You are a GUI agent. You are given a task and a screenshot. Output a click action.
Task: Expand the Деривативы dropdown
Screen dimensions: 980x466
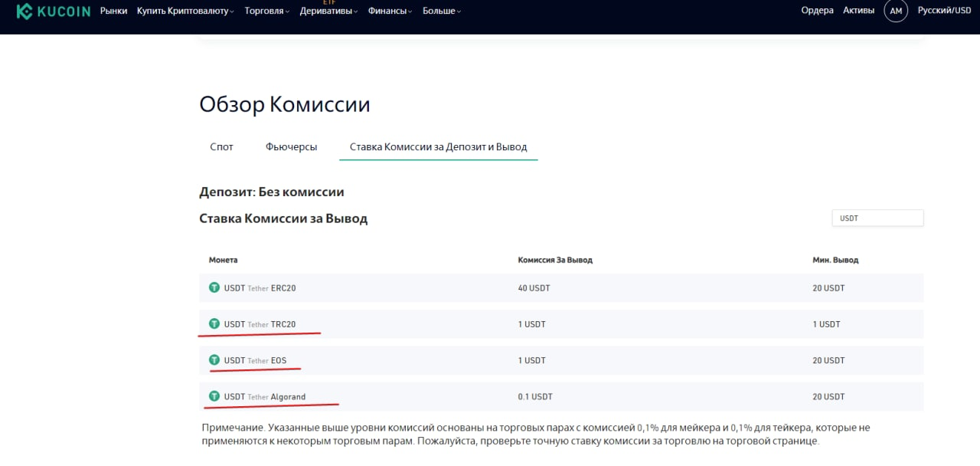328,11
